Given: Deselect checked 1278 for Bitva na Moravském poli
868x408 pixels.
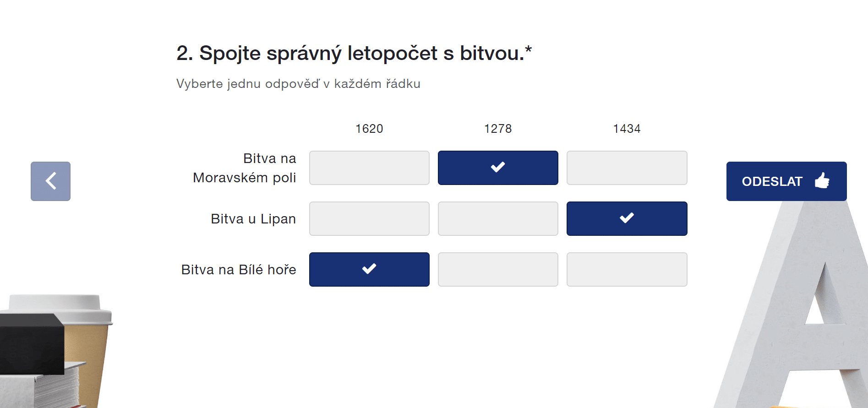Looking at the screenshot, I should (498, 168).
